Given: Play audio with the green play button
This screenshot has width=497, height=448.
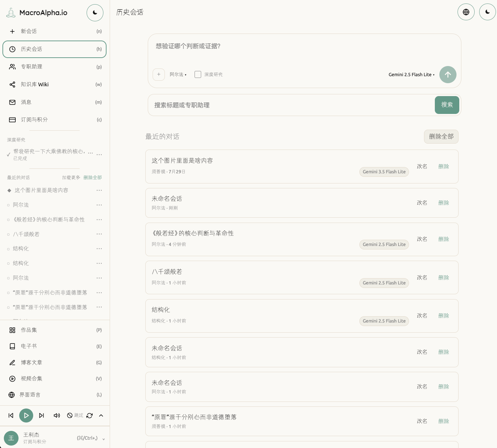Looking at the screenshot, I should click(26, 416).
